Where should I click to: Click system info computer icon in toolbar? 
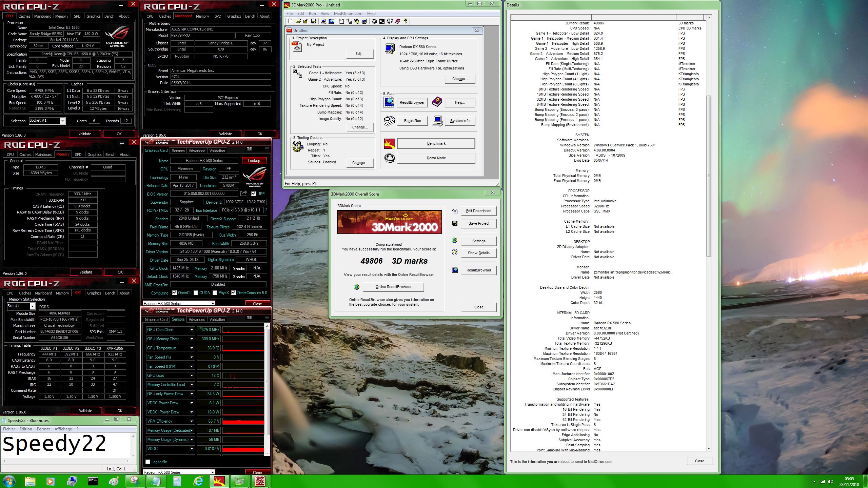point(323,21)
